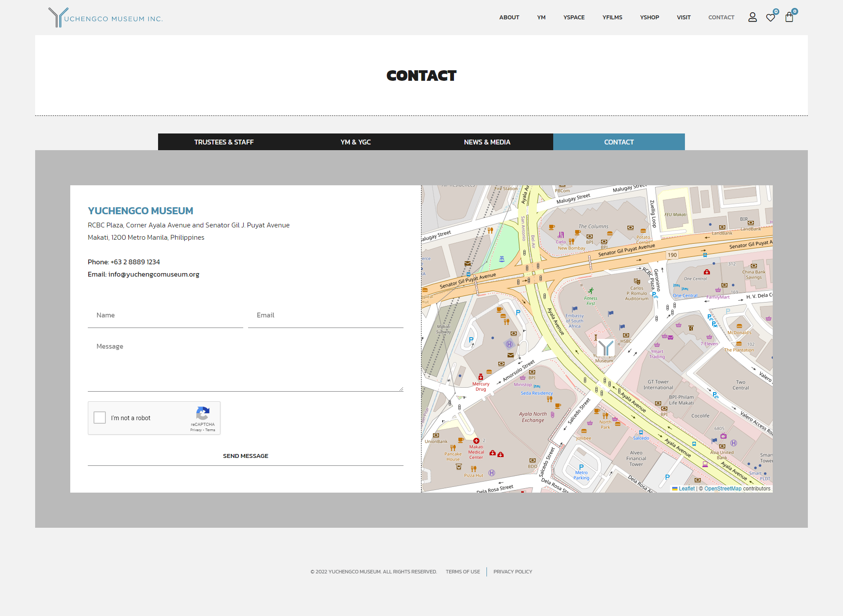Click the Seda Residency hotel map icon
This screenshot has height=616, width=843.
pos(537,386)
